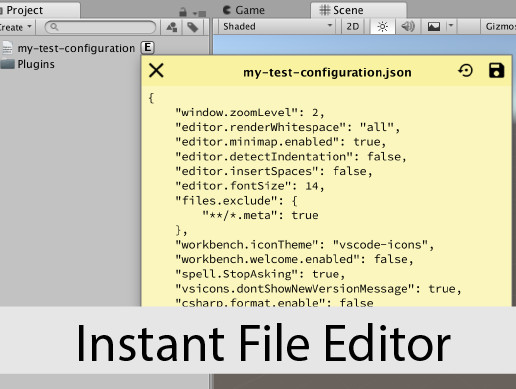Click the "vsicons.dontShowNewVersionMessage" line
This screenshot has height=389, width=516.
318,288
